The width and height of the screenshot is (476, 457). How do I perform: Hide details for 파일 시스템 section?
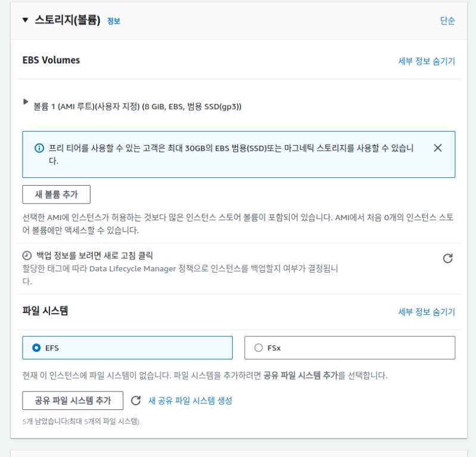(x=426, y=312)
